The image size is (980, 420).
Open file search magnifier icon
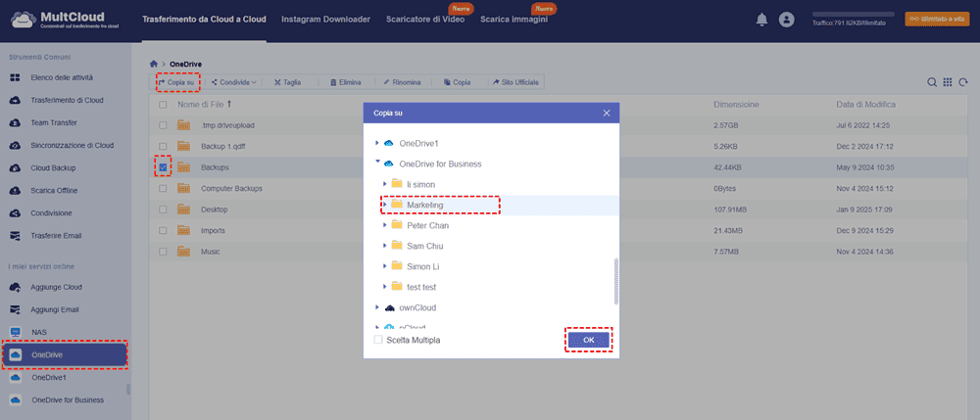click(931, 82)
